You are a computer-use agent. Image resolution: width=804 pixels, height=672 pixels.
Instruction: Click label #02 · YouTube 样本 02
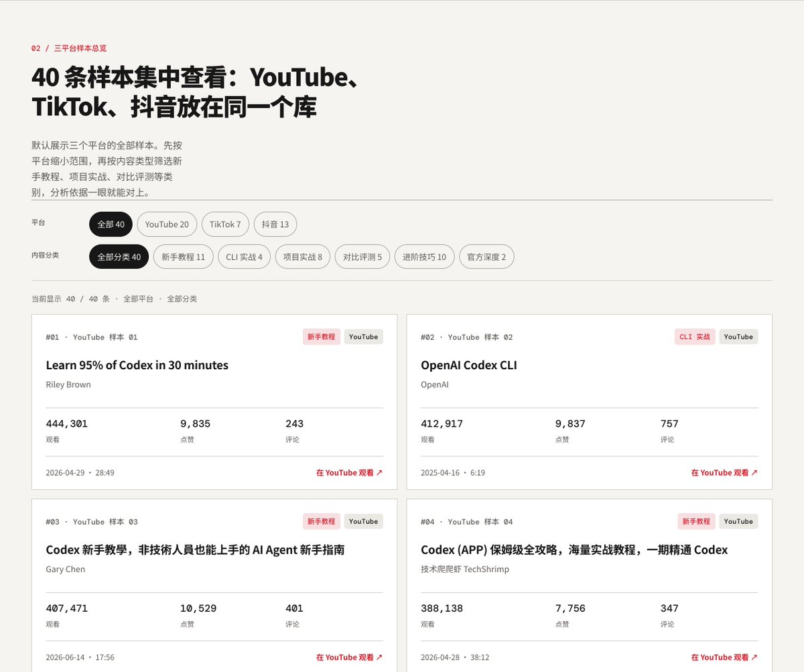[x=467, y=337]
